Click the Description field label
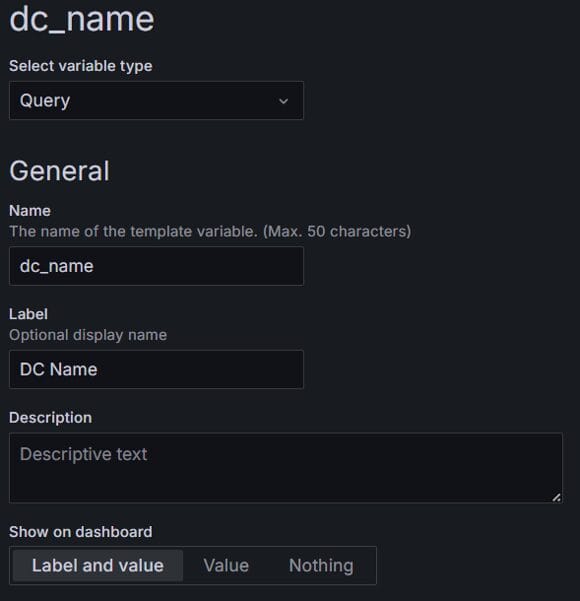The width and height of the screenshot is (580, 601). pyautogui.click(x=51, y=417)
